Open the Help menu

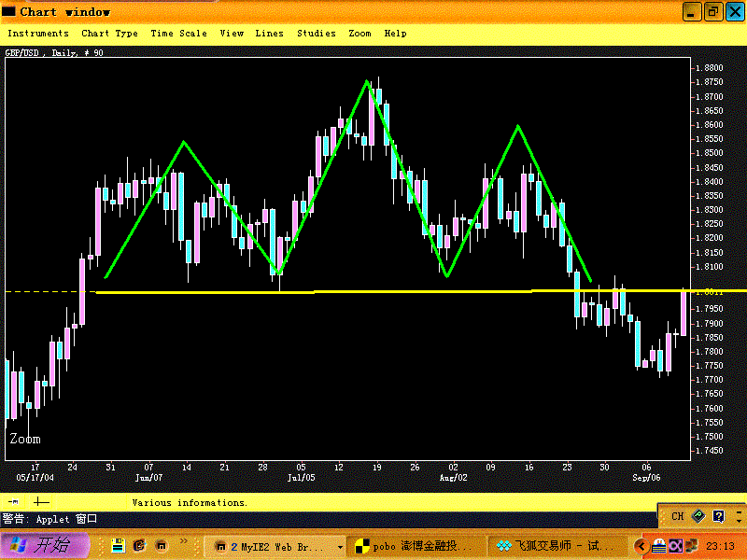[x=395, y=34]
